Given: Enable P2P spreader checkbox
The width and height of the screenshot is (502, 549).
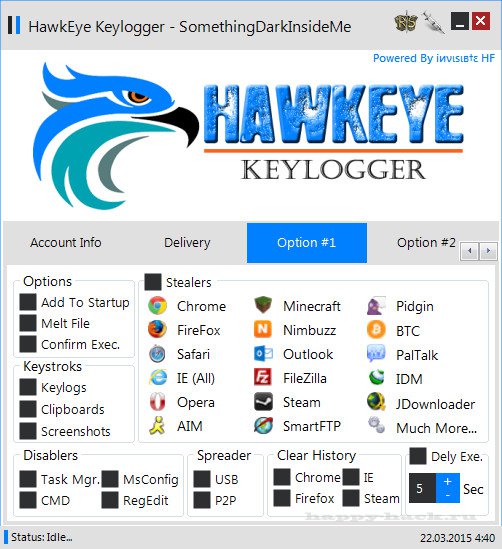Looking at the screenshot, I should [x=202, y=500].
